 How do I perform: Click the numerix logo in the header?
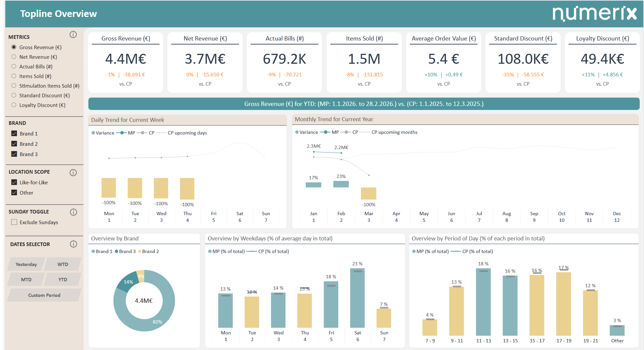click(x=594, y=14)
